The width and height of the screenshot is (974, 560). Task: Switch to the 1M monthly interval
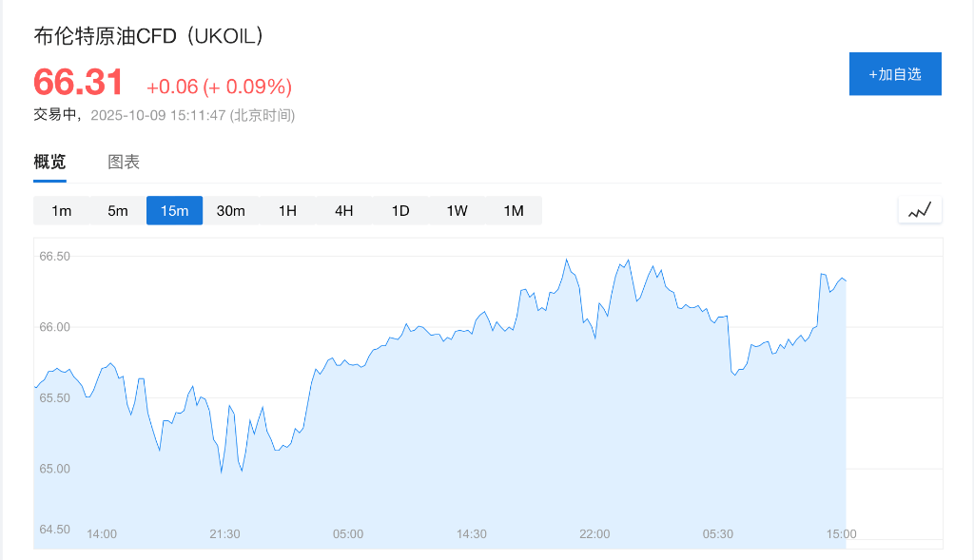(x=514, y=211)
